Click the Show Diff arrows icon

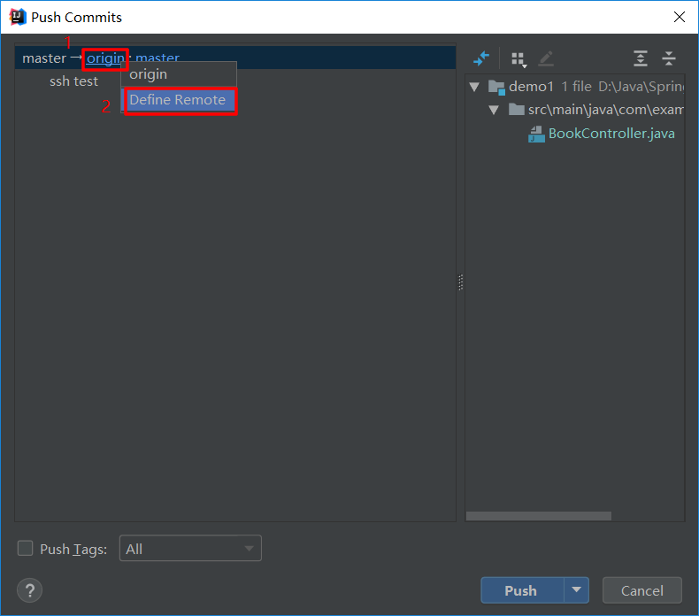pos(481,58)
